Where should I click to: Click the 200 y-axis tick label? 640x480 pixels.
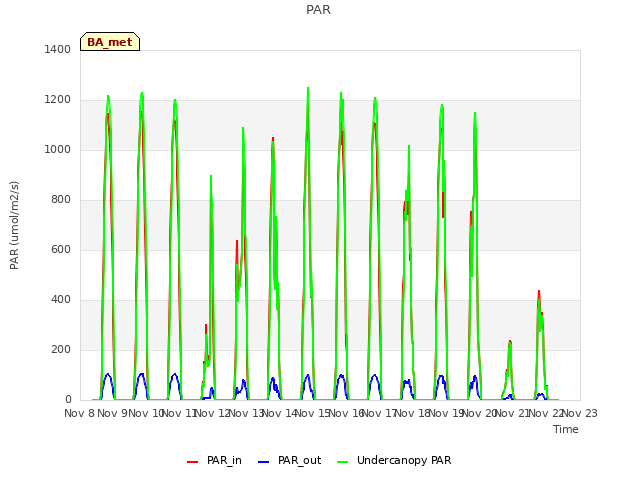[x=61, y=349]
